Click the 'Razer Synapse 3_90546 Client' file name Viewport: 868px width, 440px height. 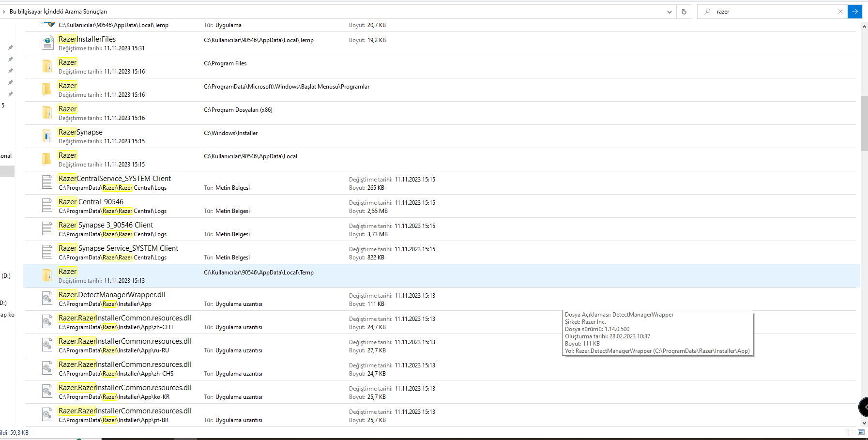[106, 225]
